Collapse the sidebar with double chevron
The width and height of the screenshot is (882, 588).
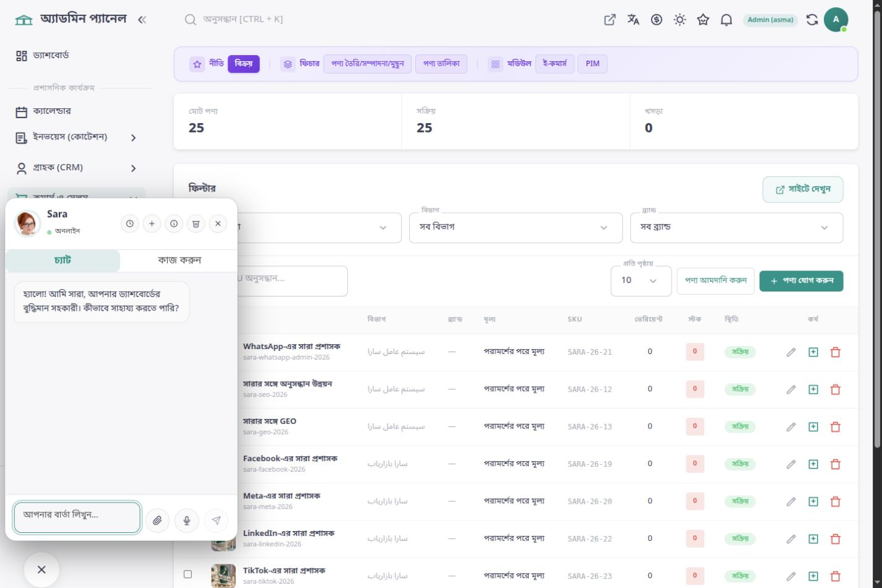142,20
